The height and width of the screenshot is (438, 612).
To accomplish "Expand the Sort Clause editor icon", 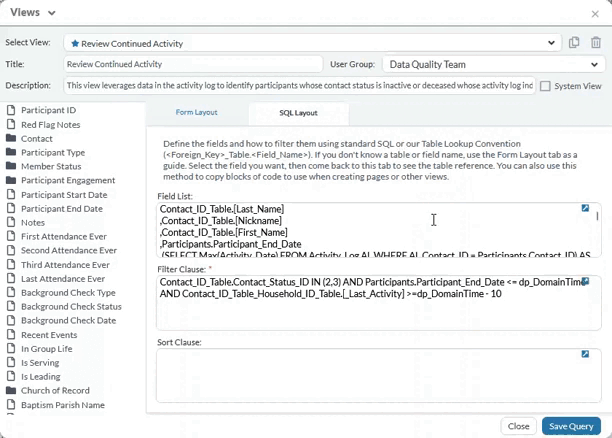I will tap(585, 354).
